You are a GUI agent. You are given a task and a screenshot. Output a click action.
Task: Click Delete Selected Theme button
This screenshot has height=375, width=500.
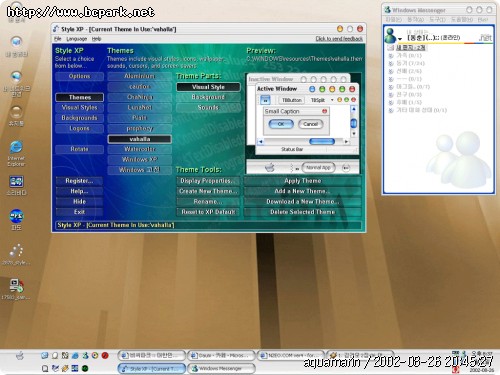click(303, 212)
